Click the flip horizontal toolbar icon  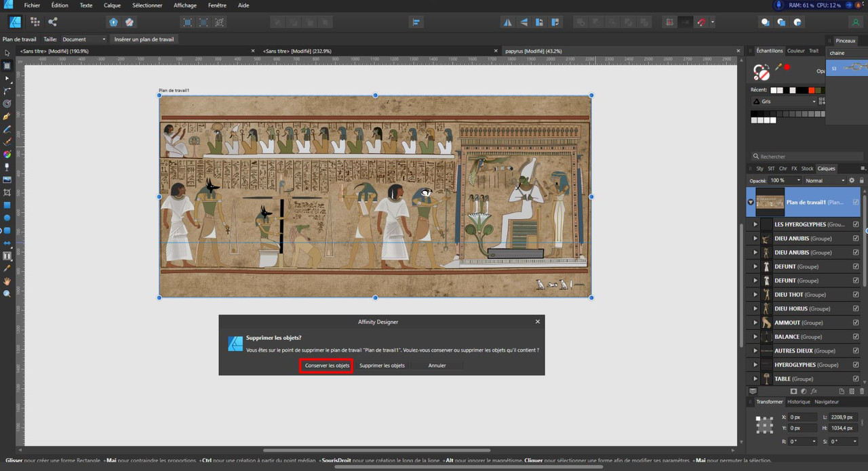pos(507,22)
